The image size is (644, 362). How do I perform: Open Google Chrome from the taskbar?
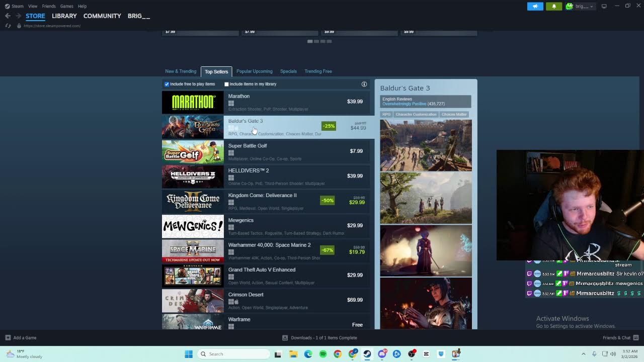click(x=338, y=354)
